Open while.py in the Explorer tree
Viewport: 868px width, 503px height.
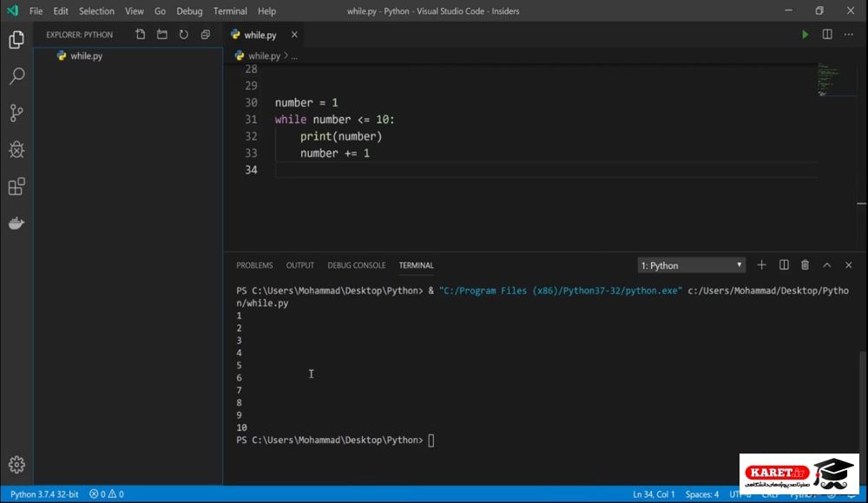(128, 56)
